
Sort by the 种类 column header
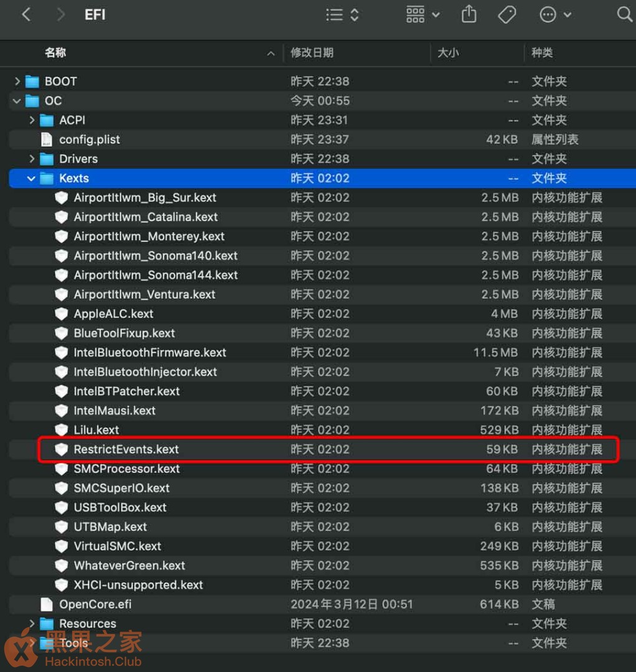(542, 53)
